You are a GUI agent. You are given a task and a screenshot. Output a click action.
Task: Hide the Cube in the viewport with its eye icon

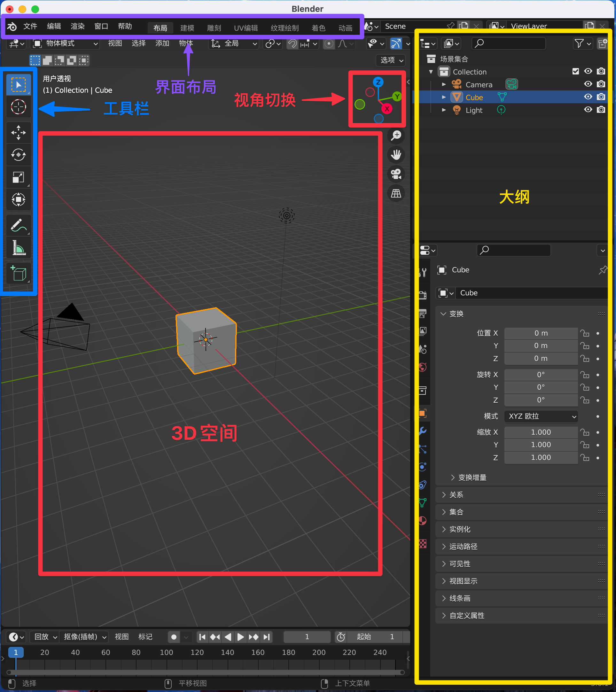coord(588,97)
